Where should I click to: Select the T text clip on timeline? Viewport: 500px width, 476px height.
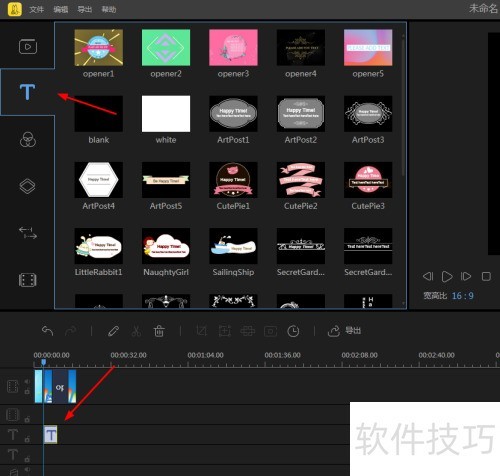click(x=51, y=435)
